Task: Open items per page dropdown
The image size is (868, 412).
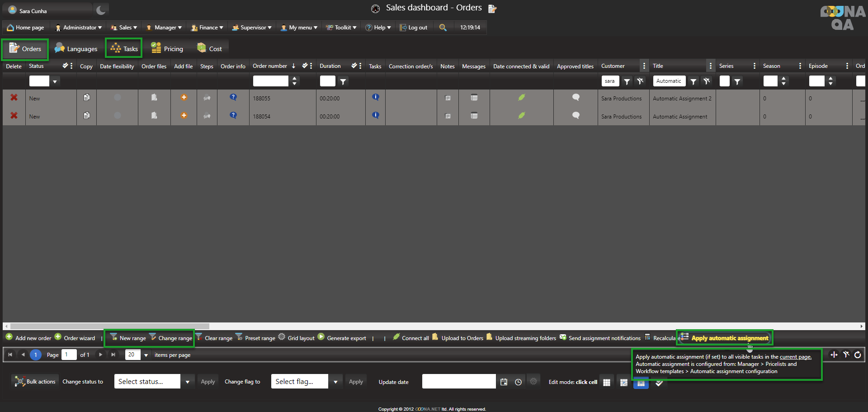Action: (x=146, y=355)
